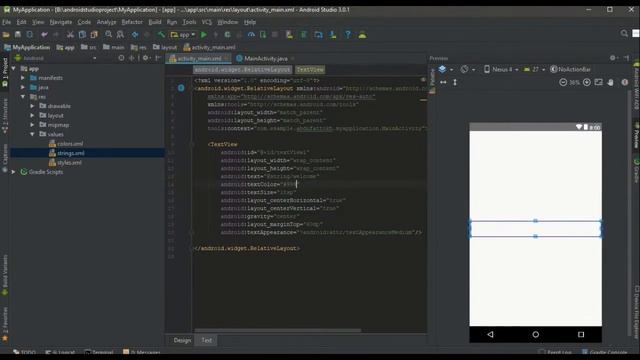Open Project Structure icon

(x=318, y=35)
